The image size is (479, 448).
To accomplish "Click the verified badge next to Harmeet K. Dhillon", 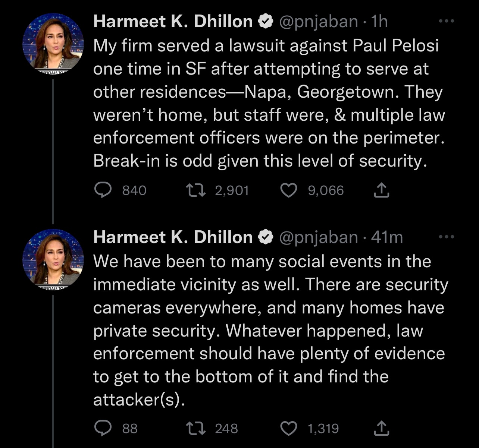I will pos(266,21).
